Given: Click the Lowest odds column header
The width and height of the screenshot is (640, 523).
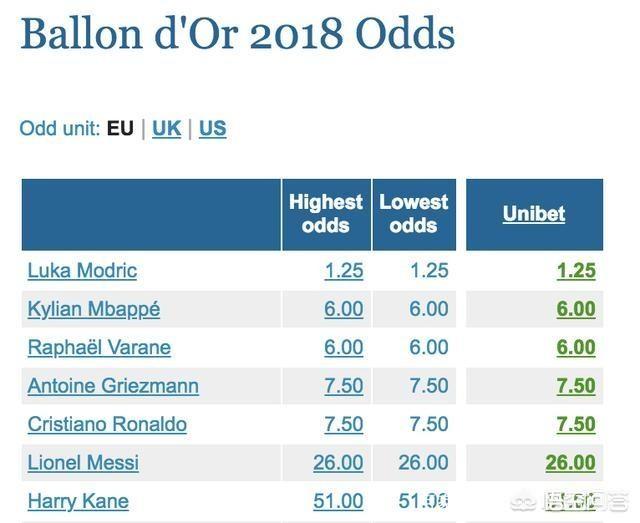Looking at the screenshot, I should 413,214.
